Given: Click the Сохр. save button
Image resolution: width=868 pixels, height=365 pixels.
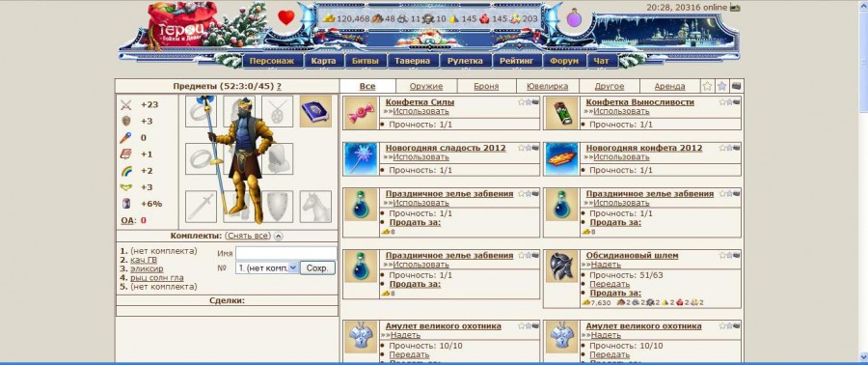Looking at the screenshot, I should tap(318, 268).
